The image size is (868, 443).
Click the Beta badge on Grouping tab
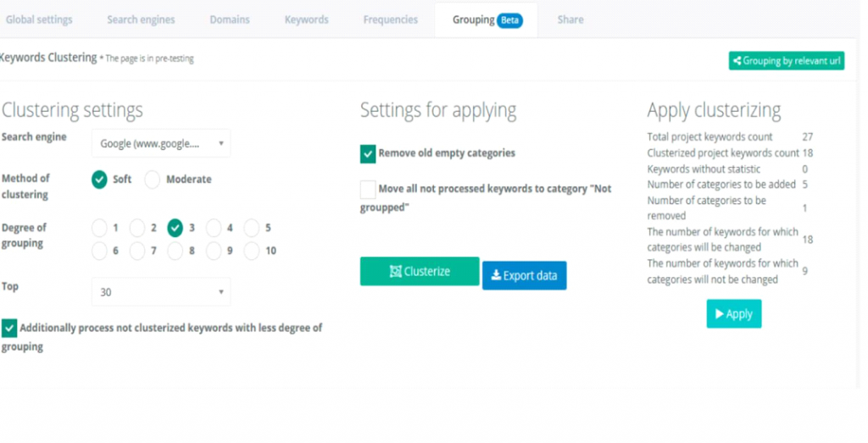pyautogui.click(x=509, y=20)
